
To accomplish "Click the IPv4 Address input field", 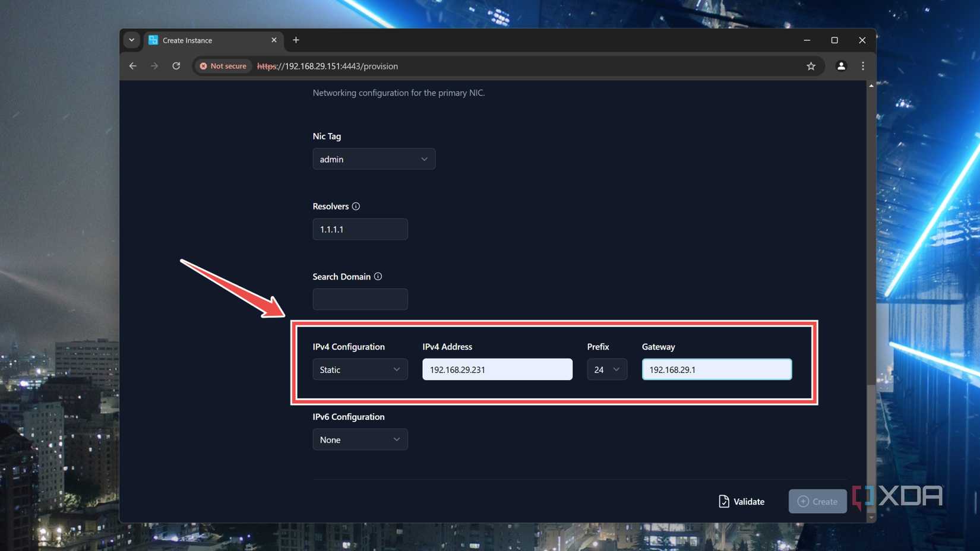I will (x=497, y=369).
